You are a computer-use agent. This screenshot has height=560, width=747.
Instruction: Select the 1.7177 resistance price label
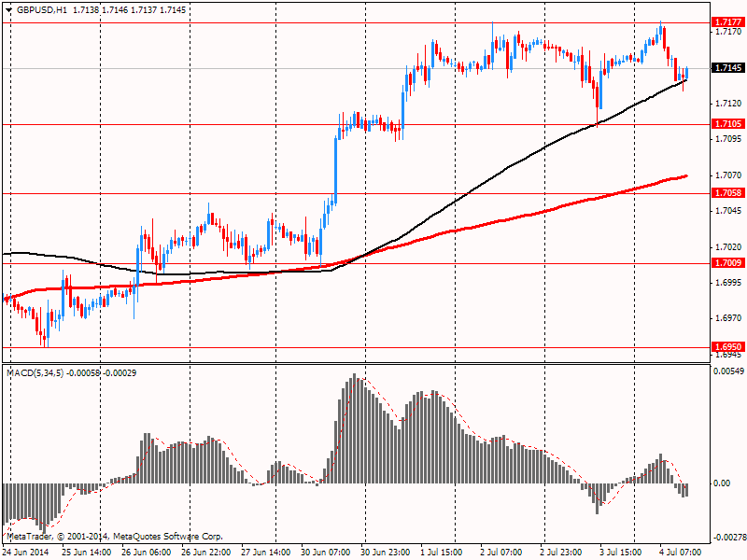[727, 21]
